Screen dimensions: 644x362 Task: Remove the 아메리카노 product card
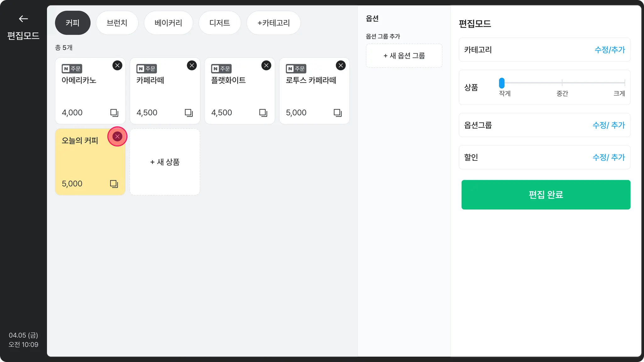click(x=117, y=65)
